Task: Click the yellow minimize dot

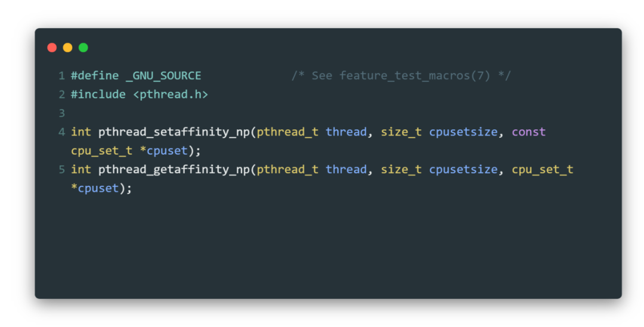Action: pos(67,48)
